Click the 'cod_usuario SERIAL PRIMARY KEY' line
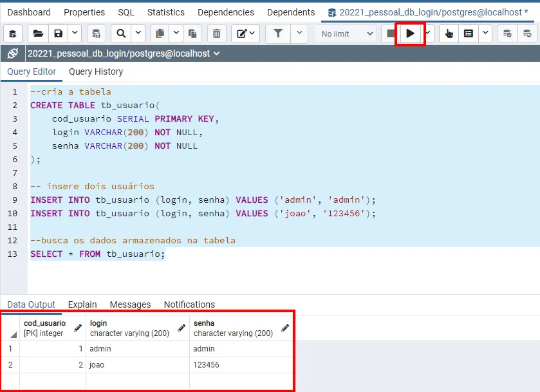540x392 pixels. click(135, 119)
